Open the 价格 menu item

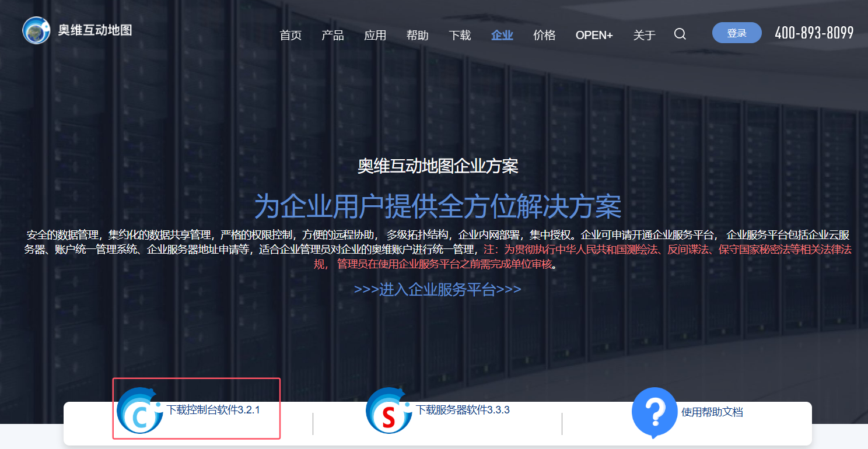(x=544, y=35)
